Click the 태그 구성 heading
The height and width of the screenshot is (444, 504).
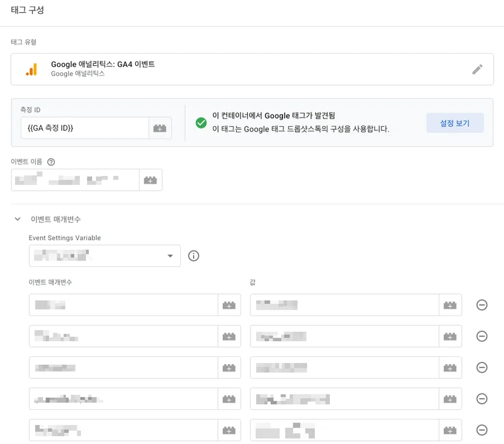pyautogui.click(x=27, y=10)
